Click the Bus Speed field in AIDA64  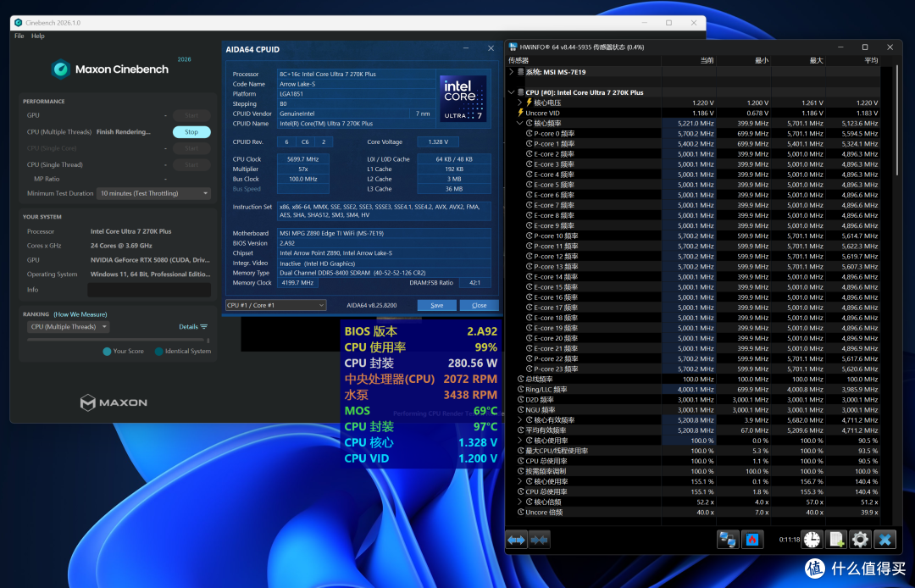[x=302, y=189]
